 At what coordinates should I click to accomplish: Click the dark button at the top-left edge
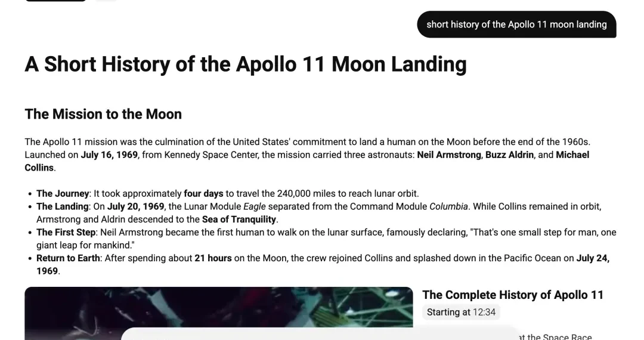tap(55, 1)
